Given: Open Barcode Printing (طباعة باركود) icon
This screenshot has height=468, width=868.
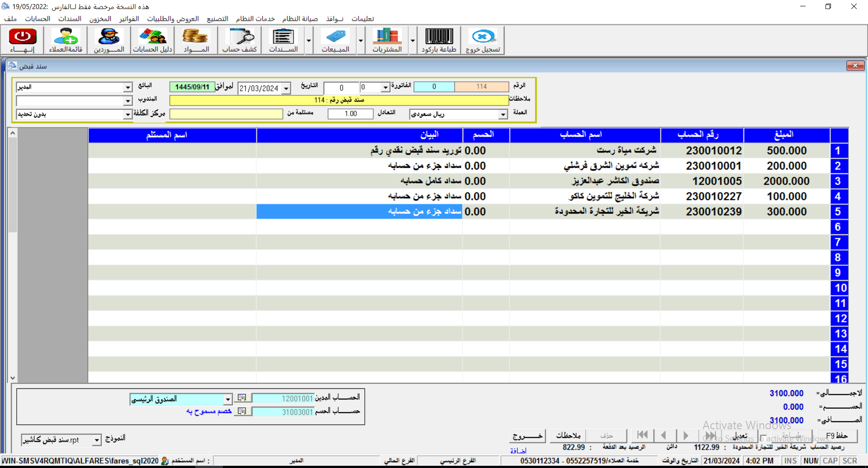Looking at the screenshot, I should tap(439, 40).
